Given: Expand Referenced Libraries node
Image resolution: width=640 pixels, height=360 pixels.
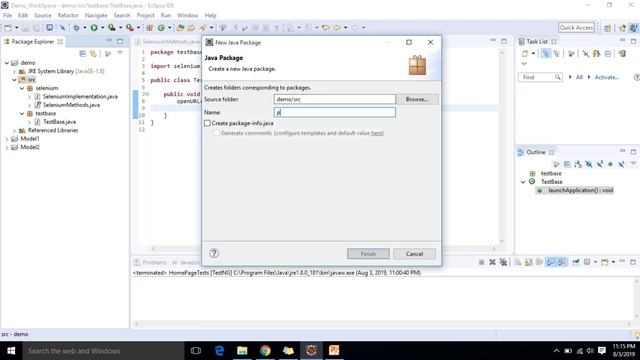Looking at the screenshot, I should pyautogui.click(x=14, y=131).
